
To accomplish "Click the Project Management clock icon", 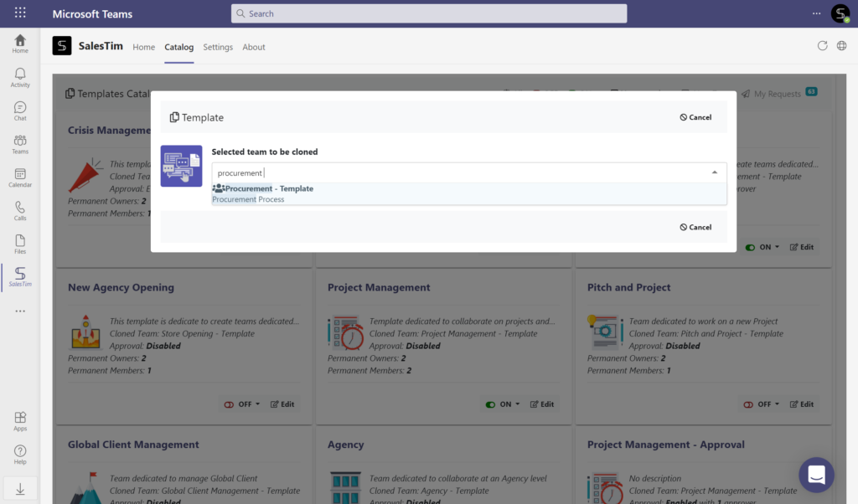I will 346,332.
